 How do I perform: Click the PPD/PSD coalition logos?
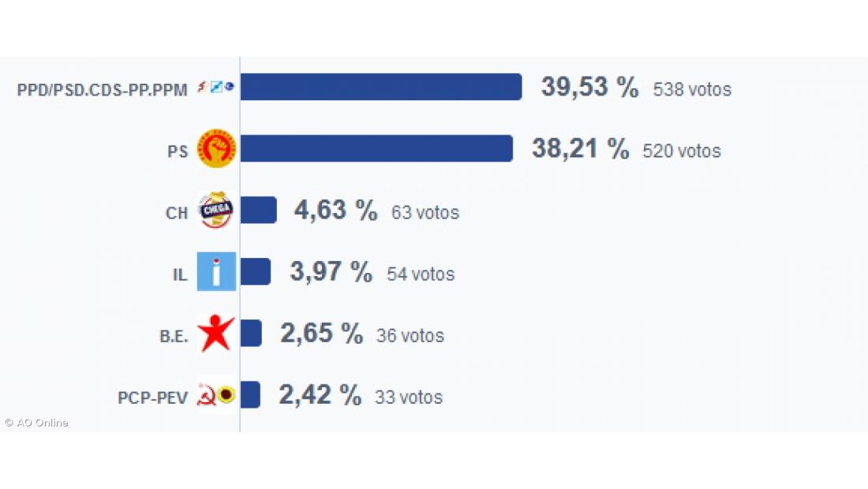click(215, 88)
